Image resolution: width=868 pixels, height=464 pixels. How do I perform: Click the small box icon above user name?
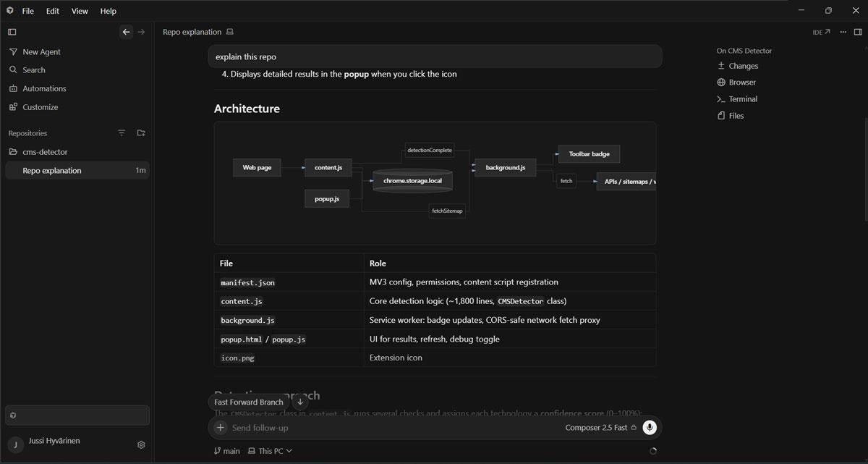point(13,416)
